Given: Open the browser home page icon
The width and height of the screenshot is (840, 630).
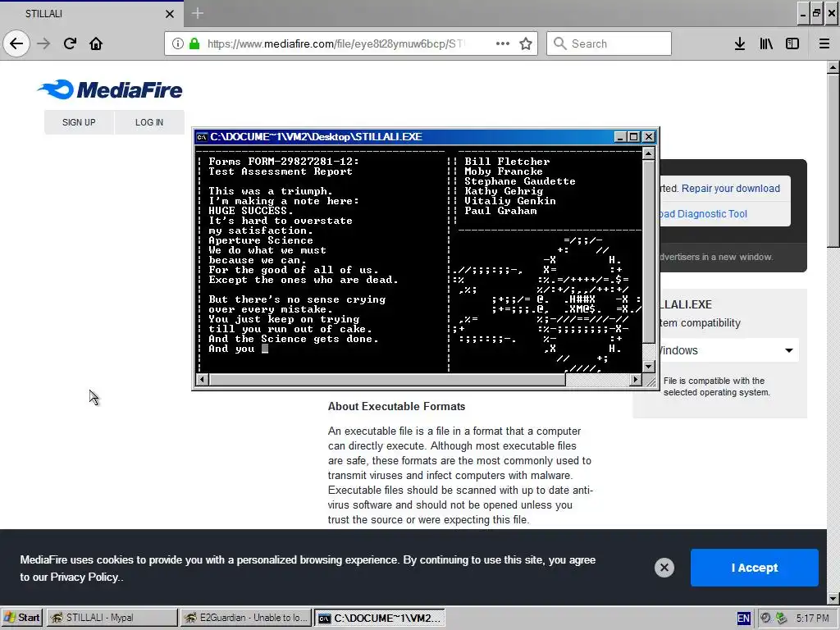Looking at the screenshot, I should [96, 43].
